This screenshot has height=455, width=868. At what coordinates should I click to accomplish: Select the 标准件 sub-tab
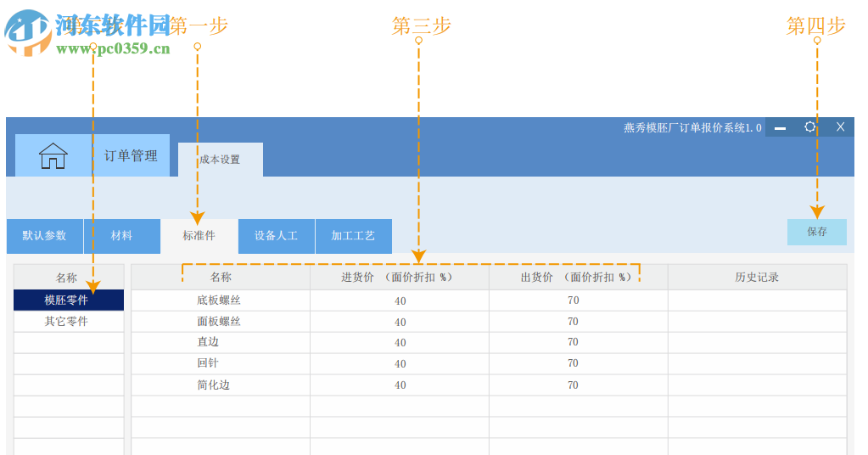(x=199, y=236)
